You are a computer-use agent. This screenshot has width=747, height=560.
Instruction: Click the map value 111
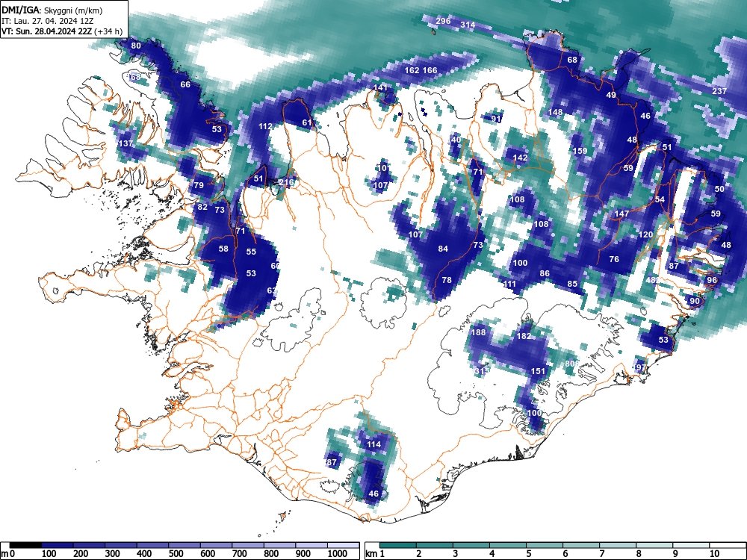point(509,284)
